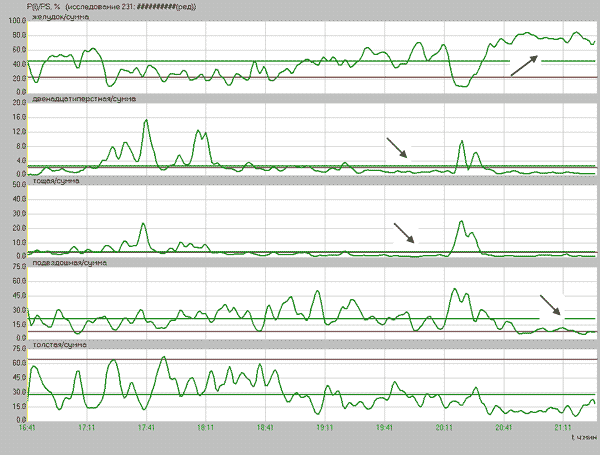Click the arrow in the желудок/сумма chart
Image resolution: width=600 pixels, height=455 pixels.
[x=526, y=66]
